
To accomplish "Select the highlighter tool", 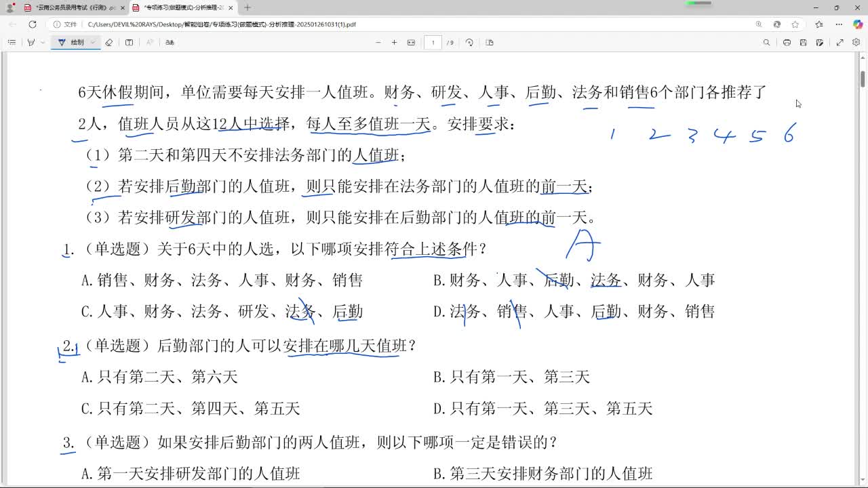I will point(32,42).
